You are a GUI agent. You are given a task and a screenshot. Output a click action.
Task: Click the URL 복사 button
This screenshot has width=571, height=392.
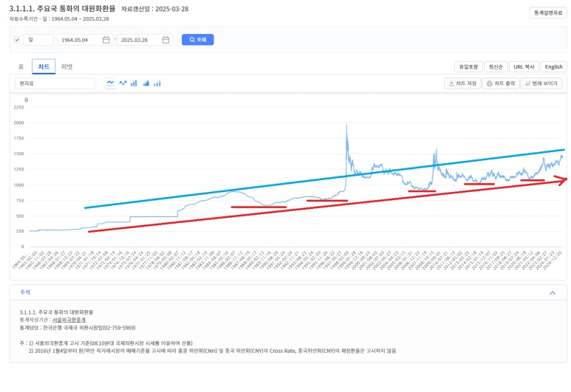(x=524, y=67)
